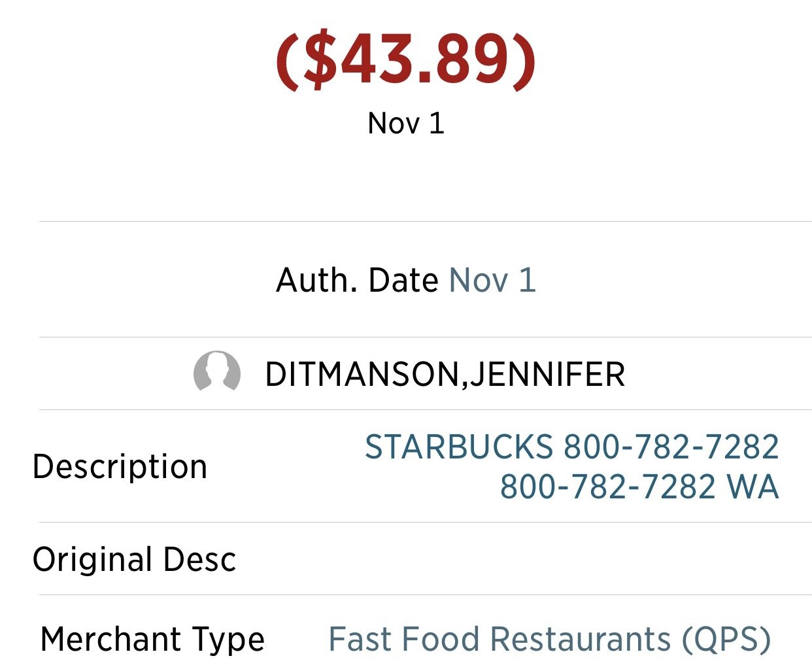Click the cardholder row containing the avatar
The image size is (812, 671).
(405, 373)
